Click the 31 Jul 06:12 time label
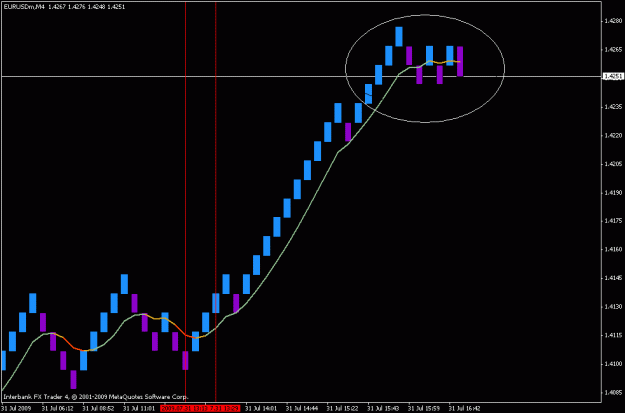 58,409
